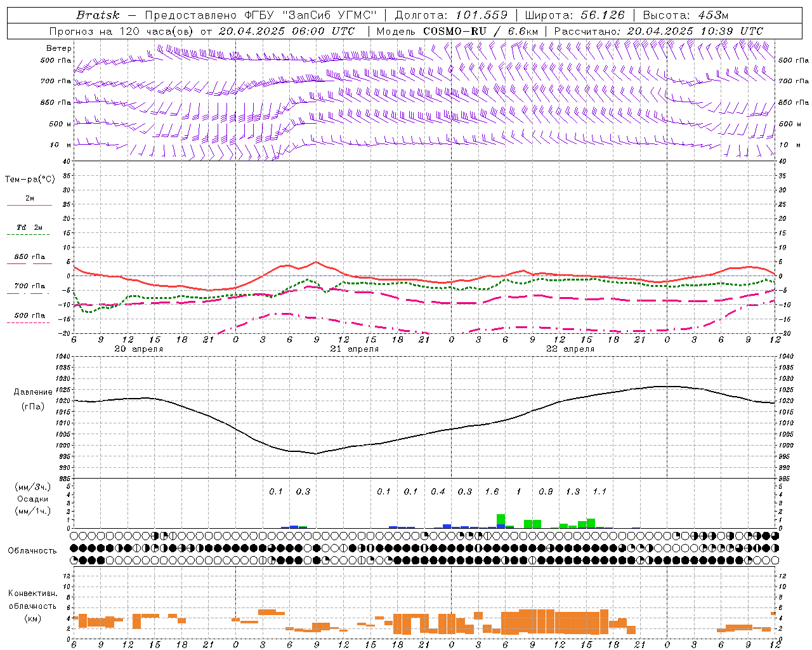Click the Тем-ра(°C) axis title
This screenshot has height=650, width=812.
pyautogui.click(x=30, y=180)
